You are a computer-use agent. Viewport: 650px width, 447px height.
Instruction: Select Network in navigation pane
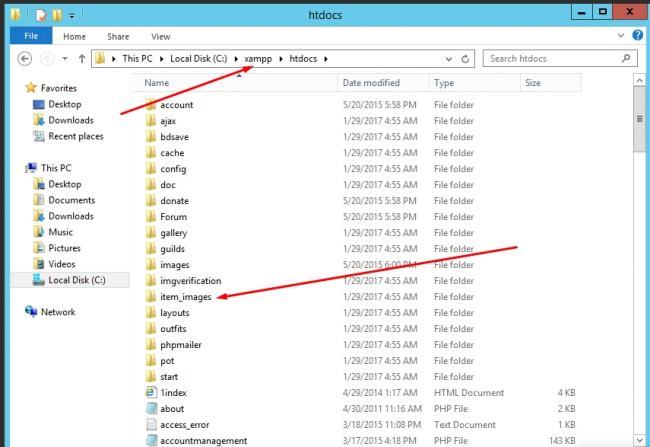tap(58, 312)
